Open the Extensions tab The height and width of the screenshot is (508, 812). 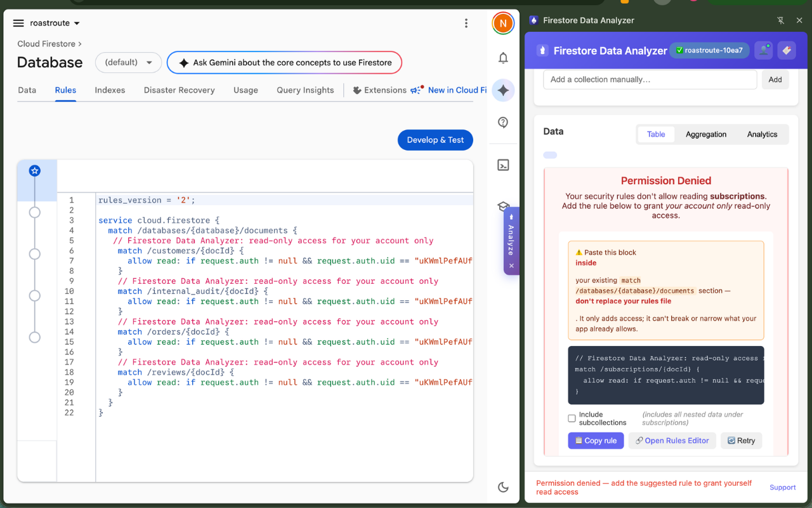click(379, 90)
